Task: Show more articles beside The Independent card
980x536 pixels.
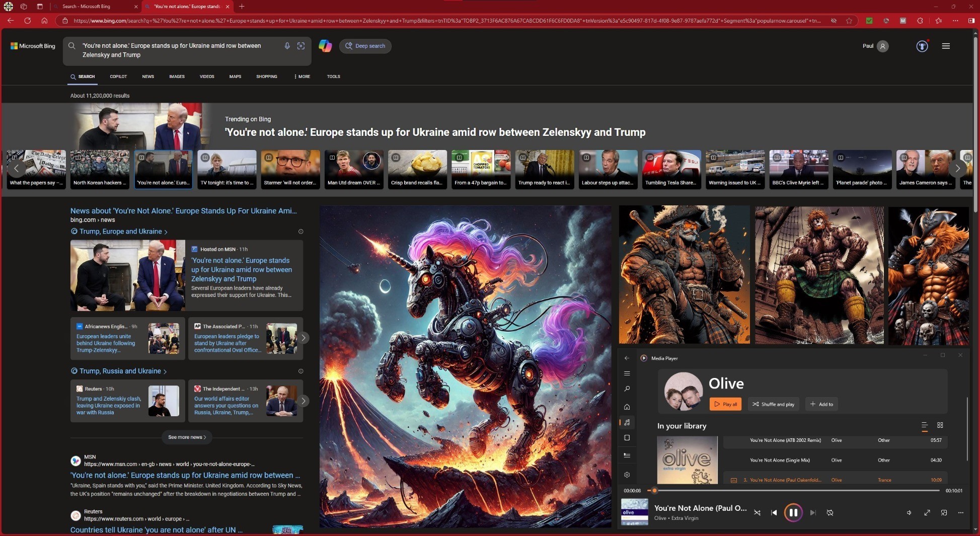Action: [304, 401]
